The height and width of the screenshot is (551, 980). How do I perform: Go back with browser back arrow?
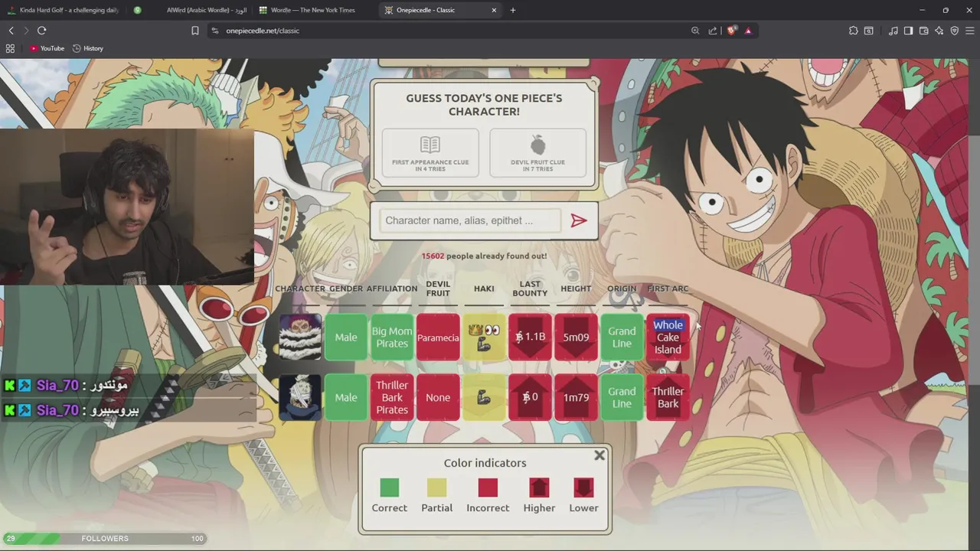[x=11, y=31]
